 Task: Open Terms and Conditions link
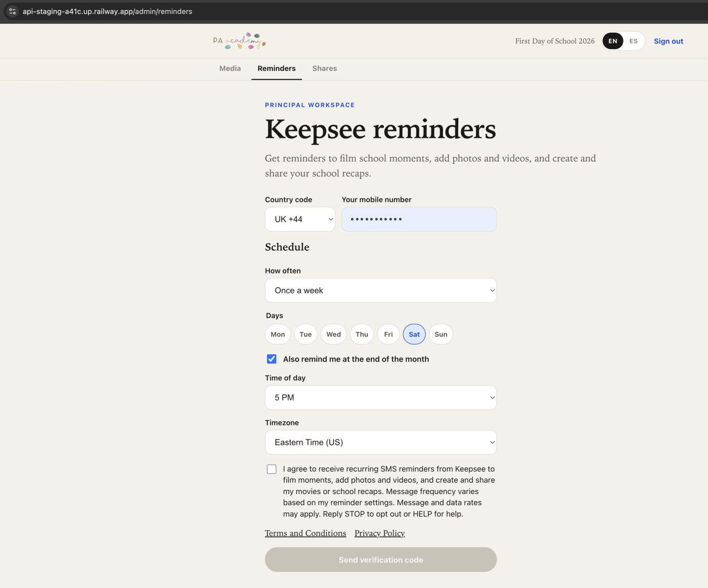(305, 533)
